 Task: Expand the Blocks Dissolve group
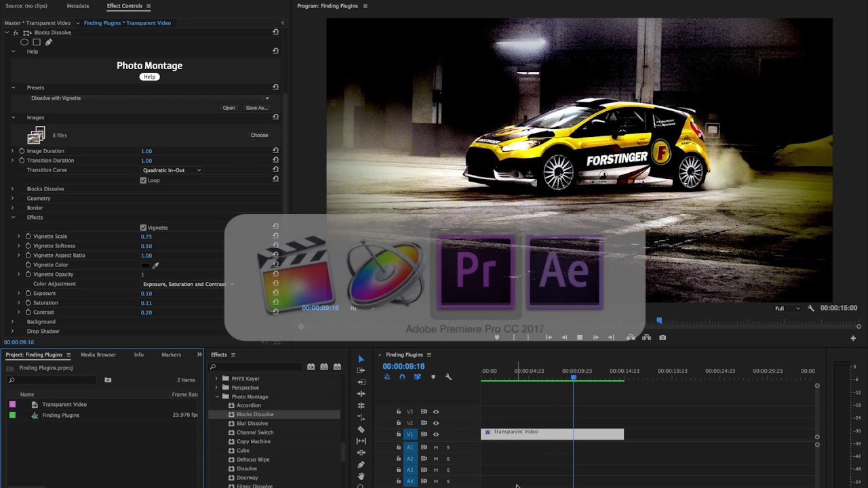12,189
